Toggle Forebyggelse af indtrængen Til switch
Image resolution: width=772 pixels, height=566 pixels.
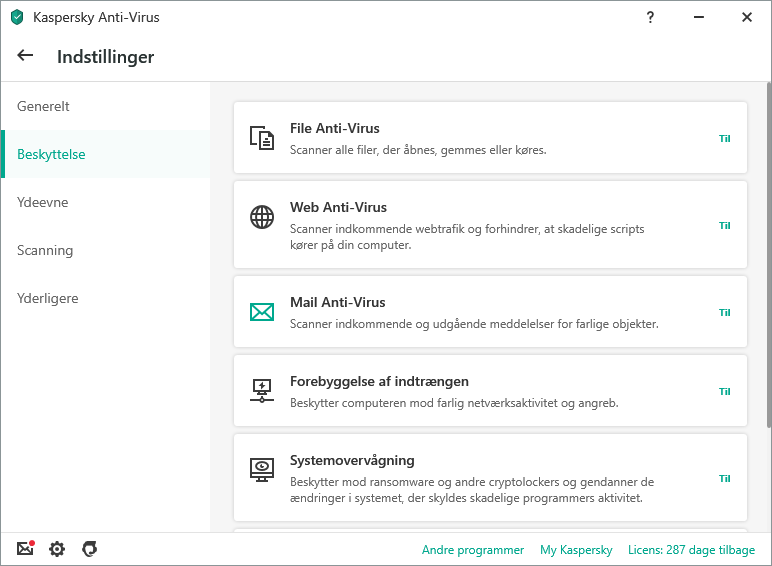[725, 391]
